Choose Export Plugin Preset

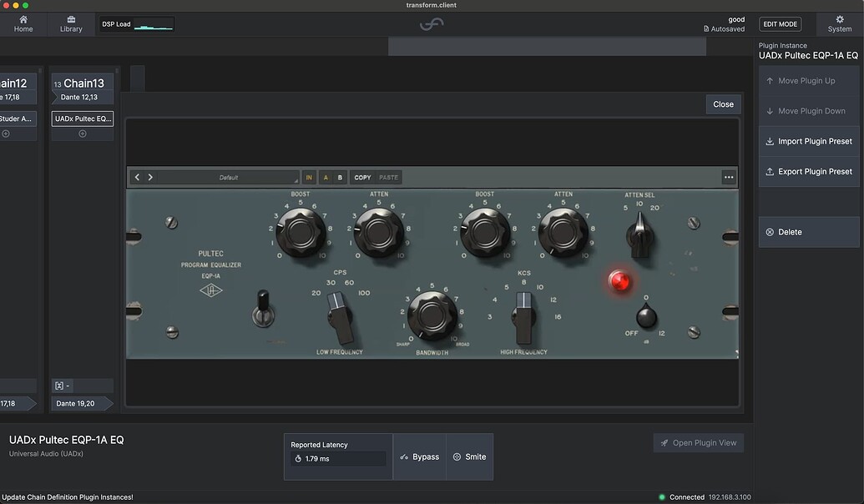point(808,172)
